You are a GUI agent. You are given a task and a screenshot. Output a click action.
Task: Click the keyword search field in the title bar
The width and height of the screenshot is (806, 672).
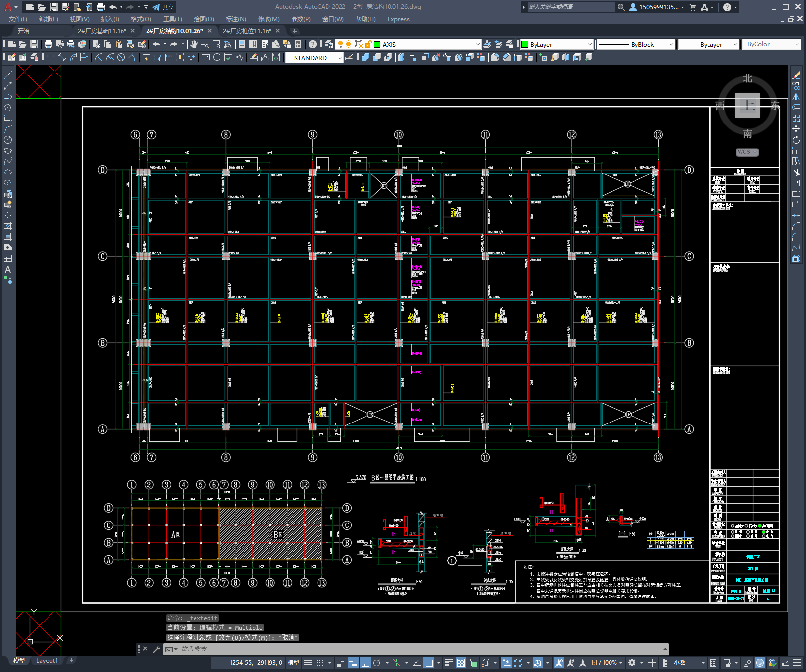point(570,7)
